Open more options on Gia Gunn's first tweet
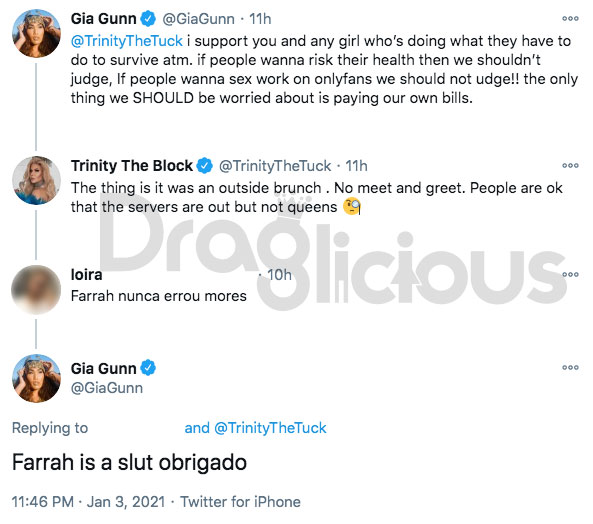This screenshot has width=593, height=524. click(570, 19)
